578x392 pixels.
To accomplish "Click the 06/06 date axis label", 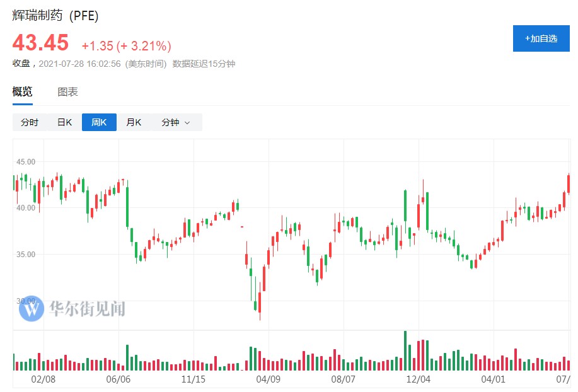I will point(118,379).
